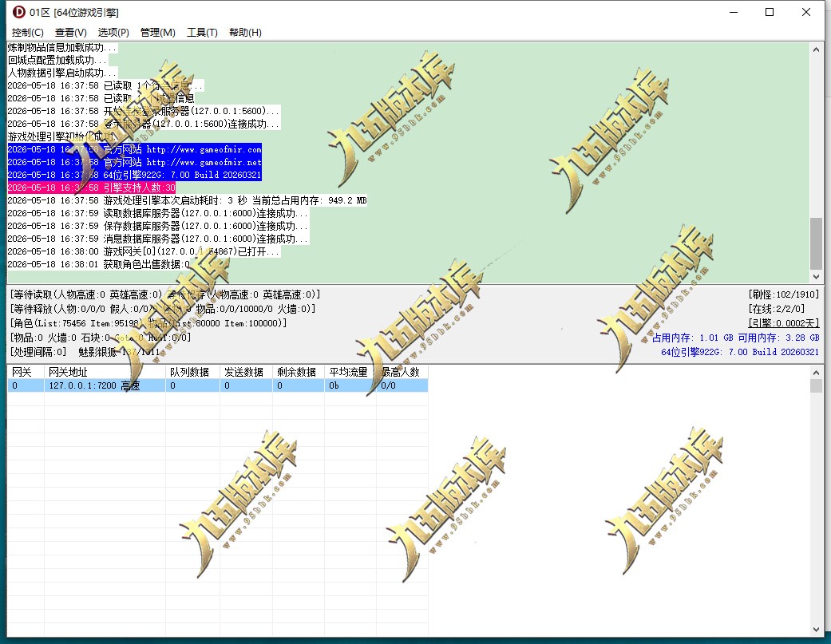This screenshot has height=644, width=831.
Task: Click the 平均流量 column header
Action: tap(350, 372)
